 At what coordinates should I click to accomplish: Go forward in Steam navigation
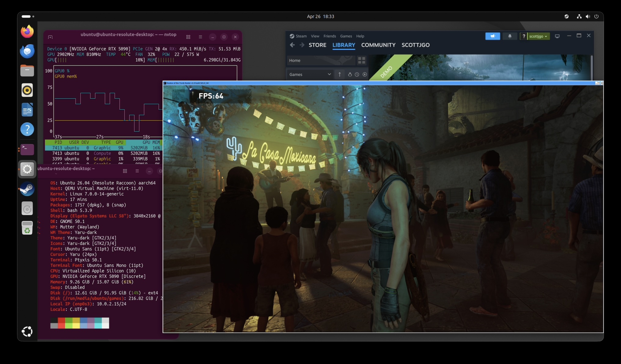(302, 45)
